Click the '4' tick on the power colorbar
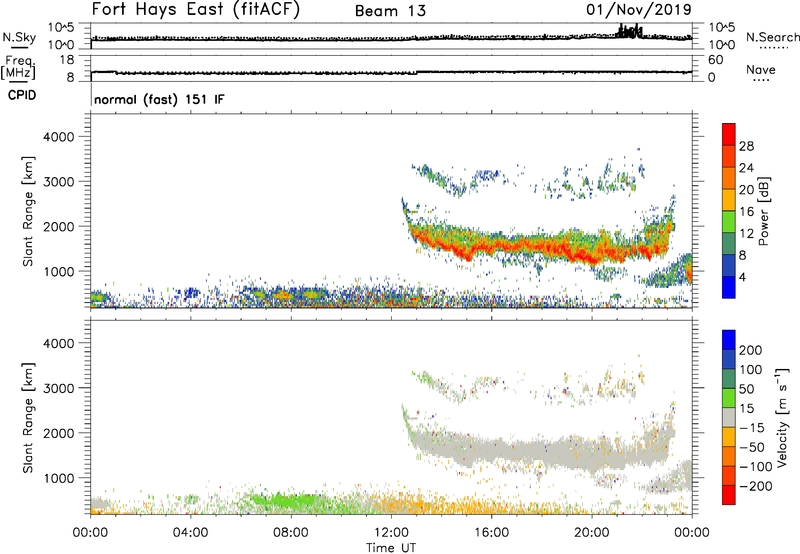 (742, 277)
